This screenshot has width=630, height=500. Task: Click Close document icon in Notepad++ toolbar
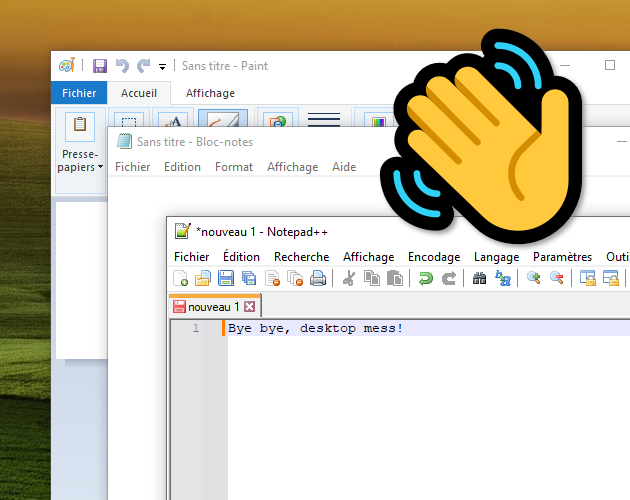[x=272, y=278]
